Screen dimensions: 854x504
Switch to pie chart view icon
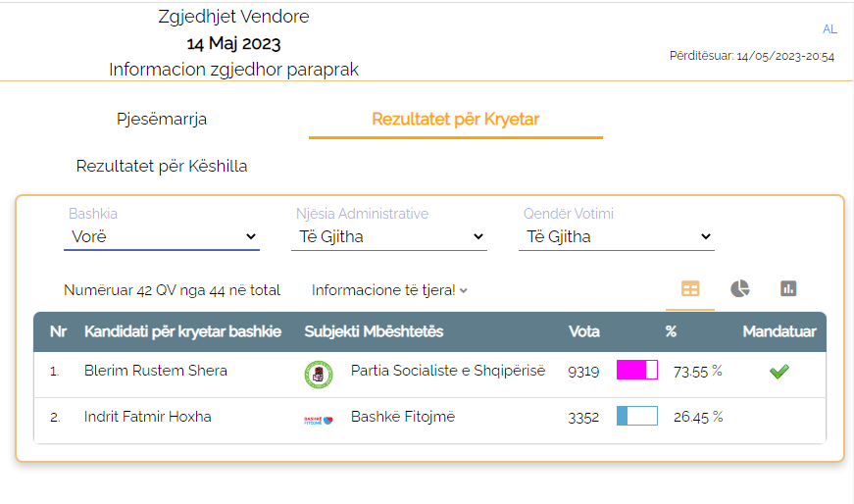pos(740,288)
